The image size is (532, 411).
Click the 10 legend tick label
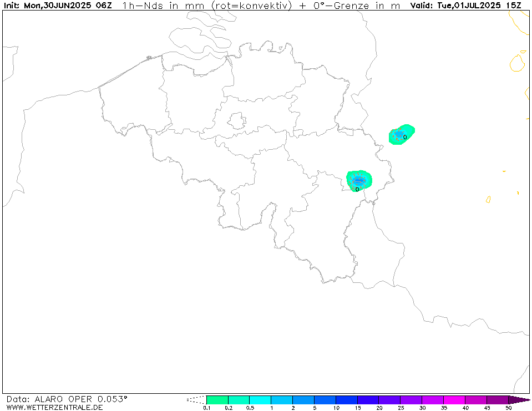(x=336, y=408)
